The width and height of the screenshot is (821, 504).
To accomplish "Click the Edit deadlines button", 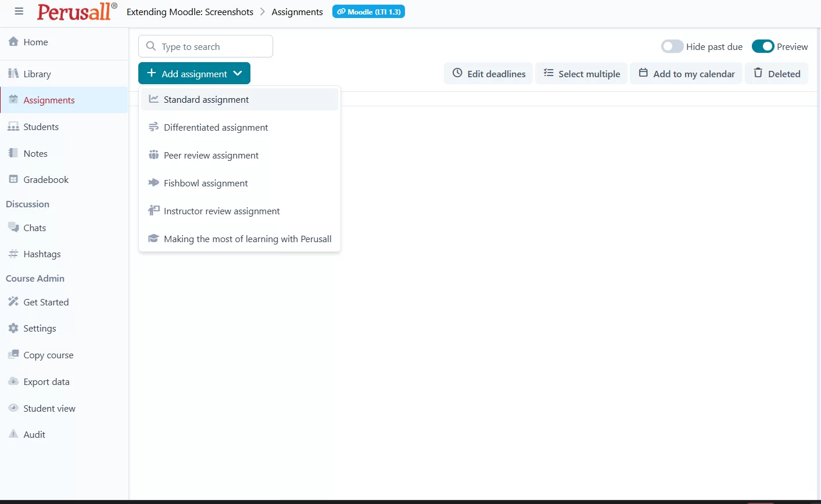I will (488, 74).
